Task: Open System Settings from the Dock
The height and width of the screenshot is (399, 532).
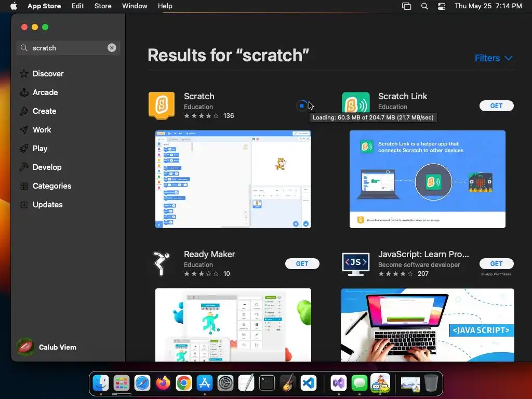Action: 225,383
